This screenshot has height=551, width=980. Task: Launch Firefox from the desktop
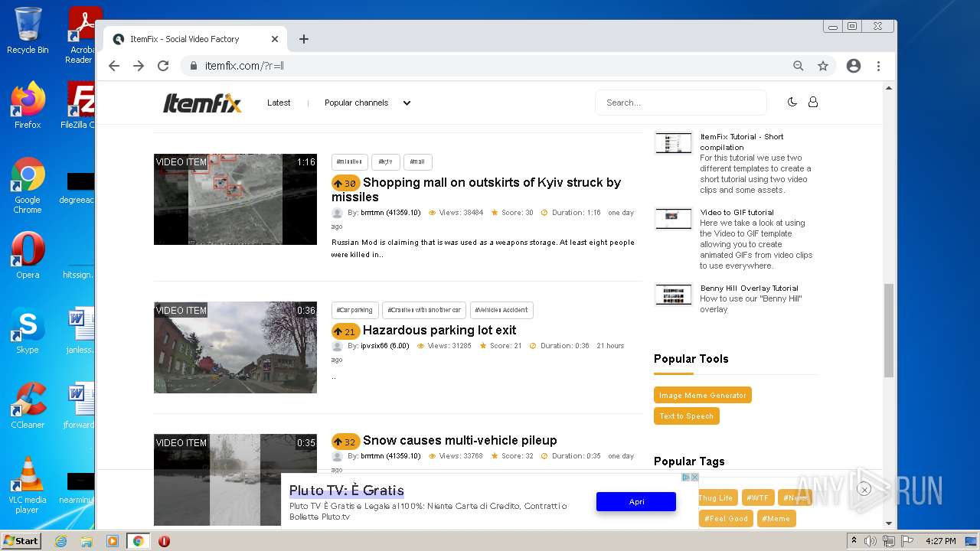[x=28, y=105]
